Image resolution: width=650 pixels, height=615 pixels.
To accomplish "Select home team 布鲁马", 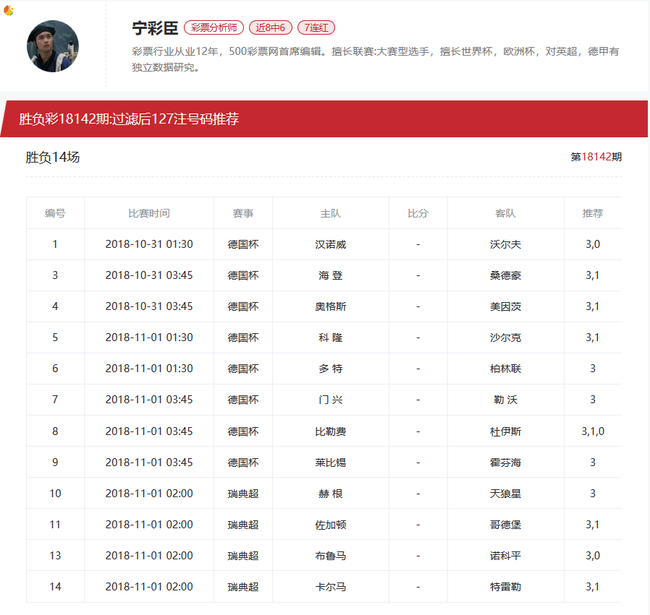I will [x=330, y=556].
